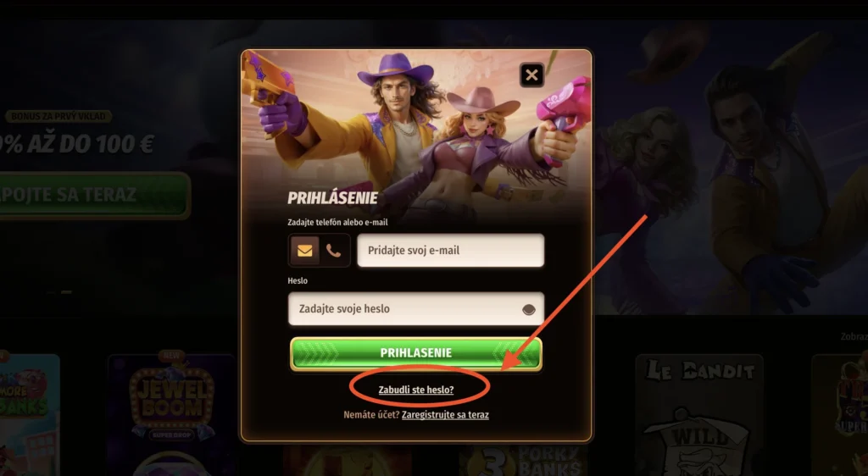
Task: Click the banner carousel indicator dash
Action: pyautogui.click(x=66, y=292)
